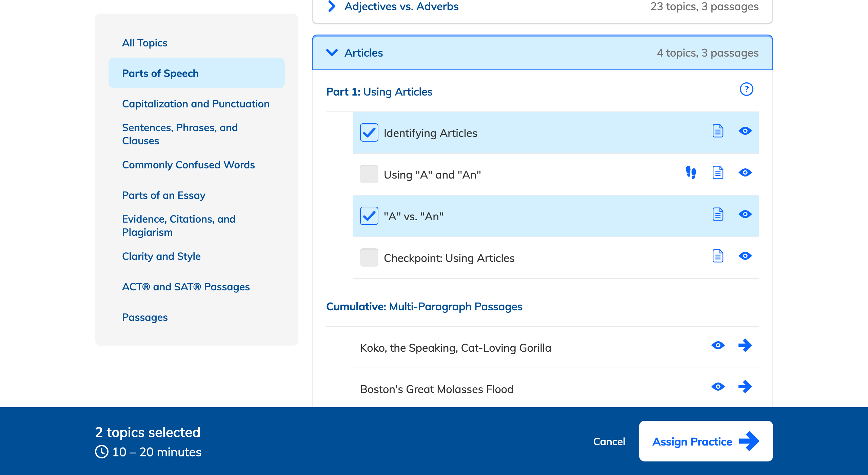This screenshot has width=868, height=475.
Task: Click arrow next to Koko gorilla passage
Action: (745, 346)
